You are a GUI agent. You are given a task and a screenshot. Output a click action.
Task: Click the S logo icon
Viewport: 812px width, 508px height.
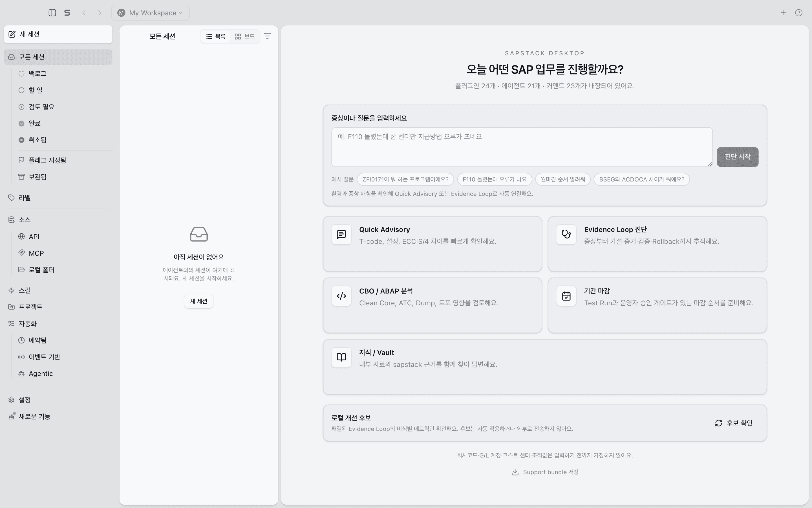click(x=67, y=13)
